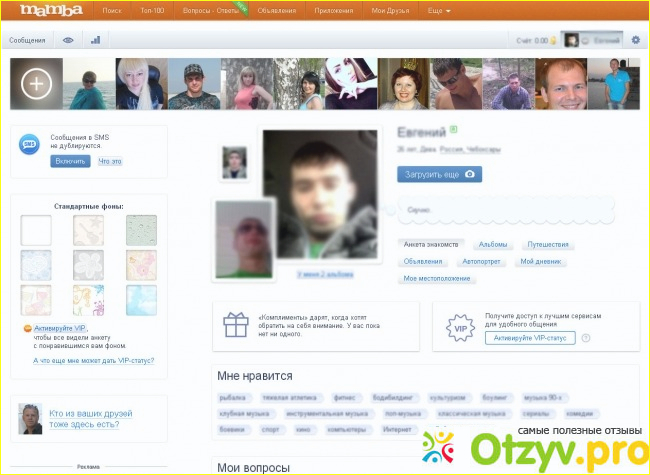Click 'Активируйте VIP-статус' button
The image size is (650, 475).
pos(529,338)
